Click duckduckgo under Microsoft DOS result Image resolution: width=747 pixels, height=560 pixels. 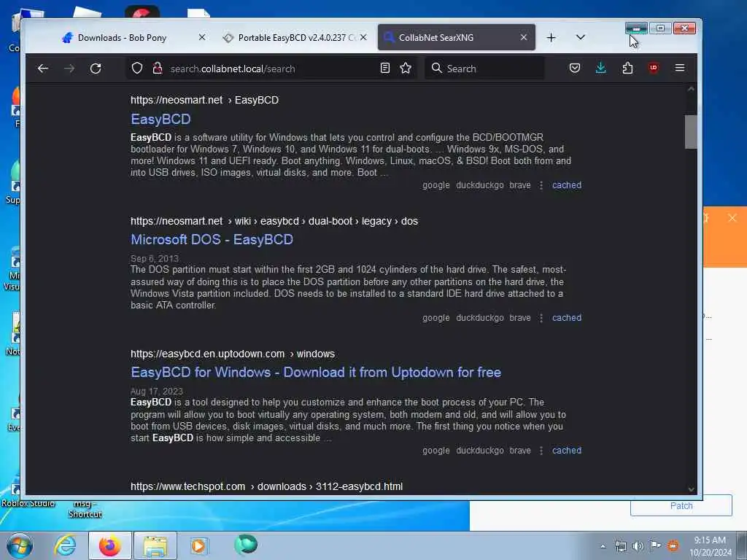pyautogui.click(x=480, y=318)
